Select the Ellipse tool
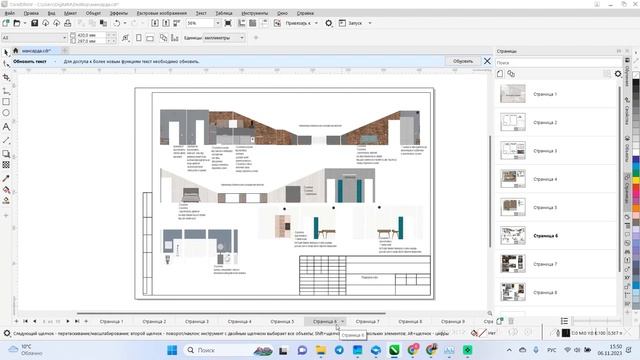This screenshot has width=640, height=360. (6, 113)
